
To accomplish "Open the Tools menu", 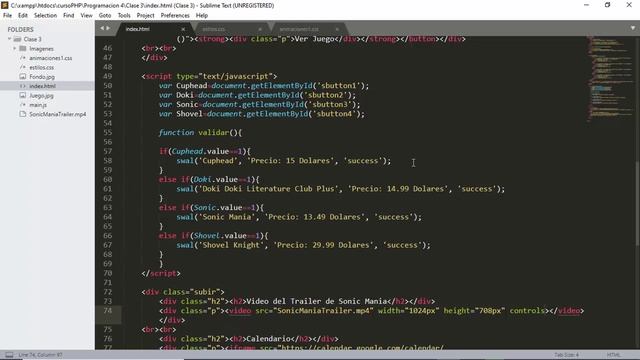I will point(124,16).
